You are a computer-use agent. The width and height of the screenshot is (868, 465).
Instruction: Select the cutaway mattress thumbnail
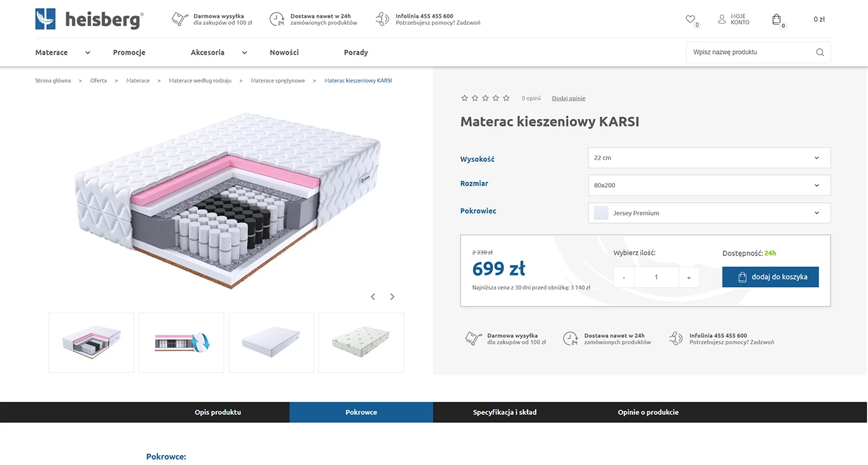coord(91,342)
